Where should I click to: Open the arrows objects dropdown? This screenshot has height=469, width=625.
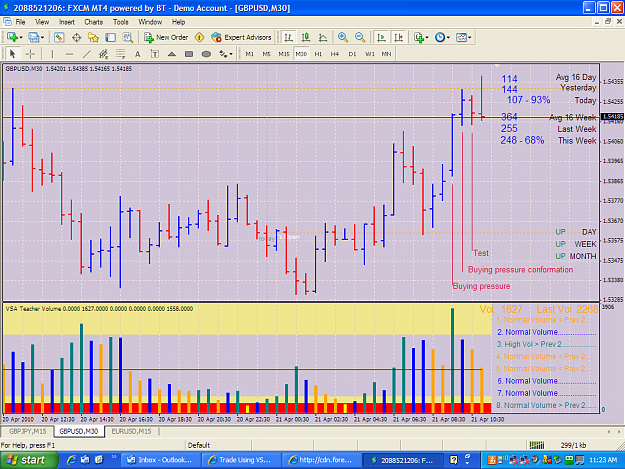226,54
